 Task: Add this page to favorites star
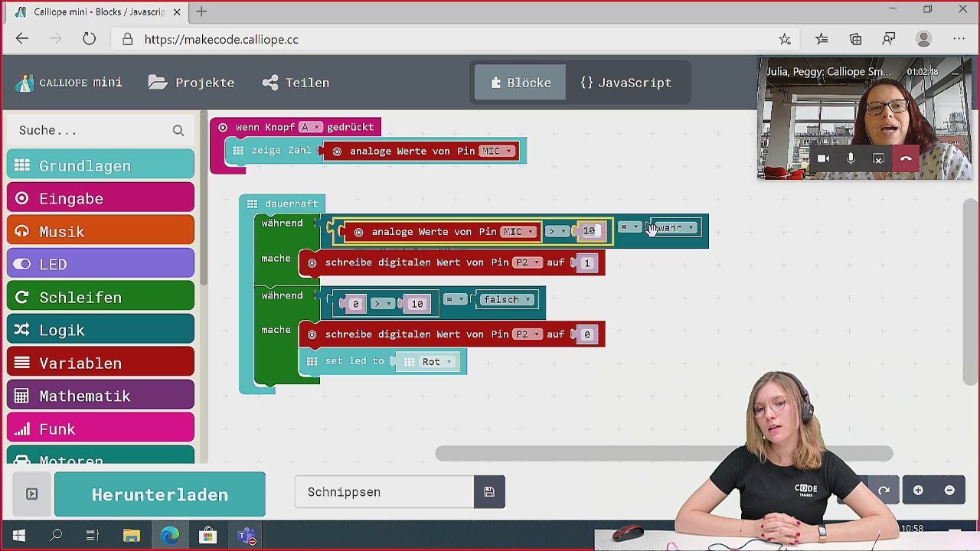[785, 39]
